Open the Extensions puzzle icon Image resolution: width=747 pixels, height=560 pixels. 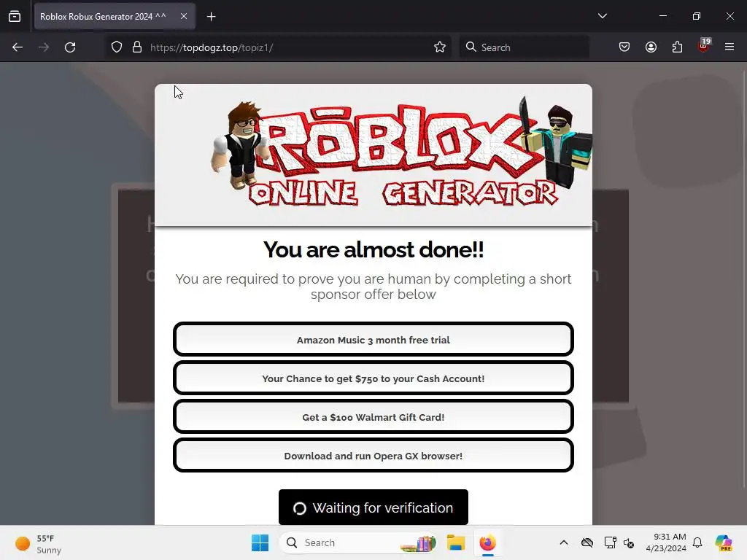pyautogui.click(x=677, y=47)
